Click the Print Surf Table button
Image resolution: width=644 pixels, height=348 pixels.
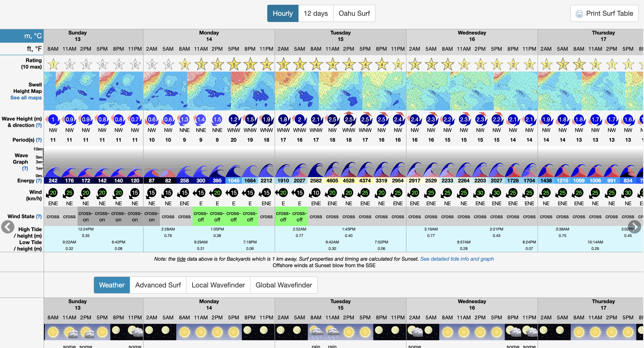tap(604, 14)
